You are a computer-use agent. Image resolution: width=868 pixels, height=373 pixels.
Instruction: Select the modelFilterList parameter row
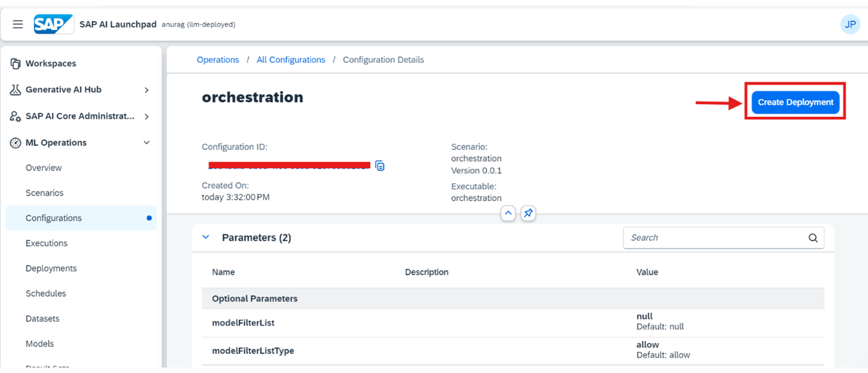click(x=513, y=323)
